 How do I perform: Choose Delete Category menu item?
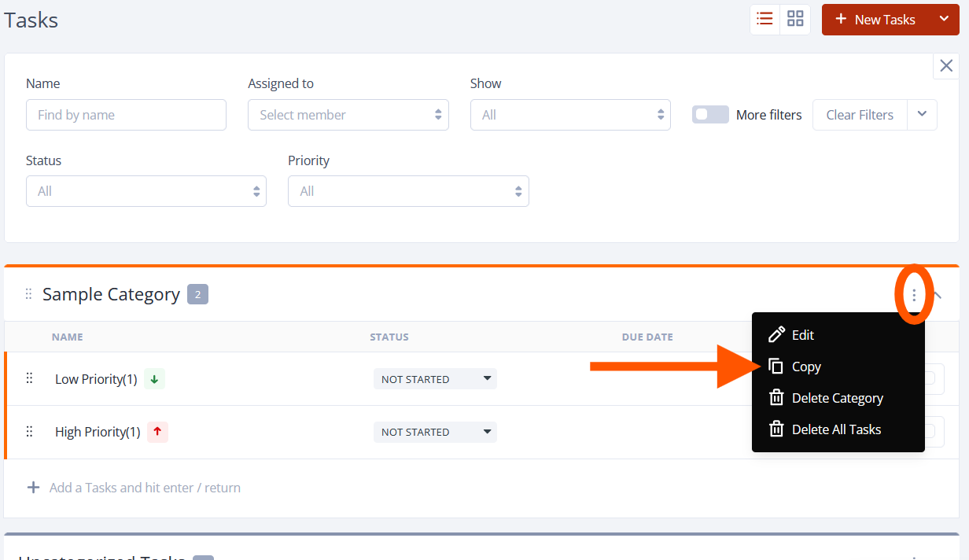click(838, 398)
